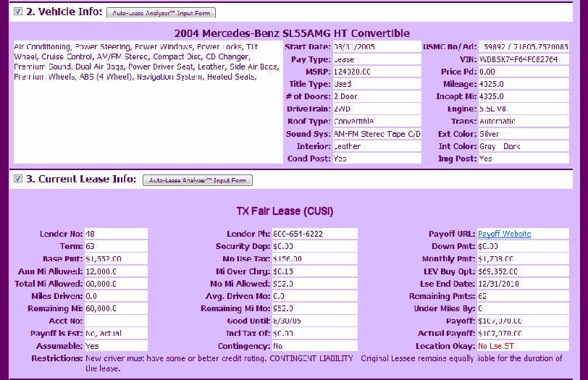Click the Incl Tax Of value $0.00

click(x=314, y=333)
